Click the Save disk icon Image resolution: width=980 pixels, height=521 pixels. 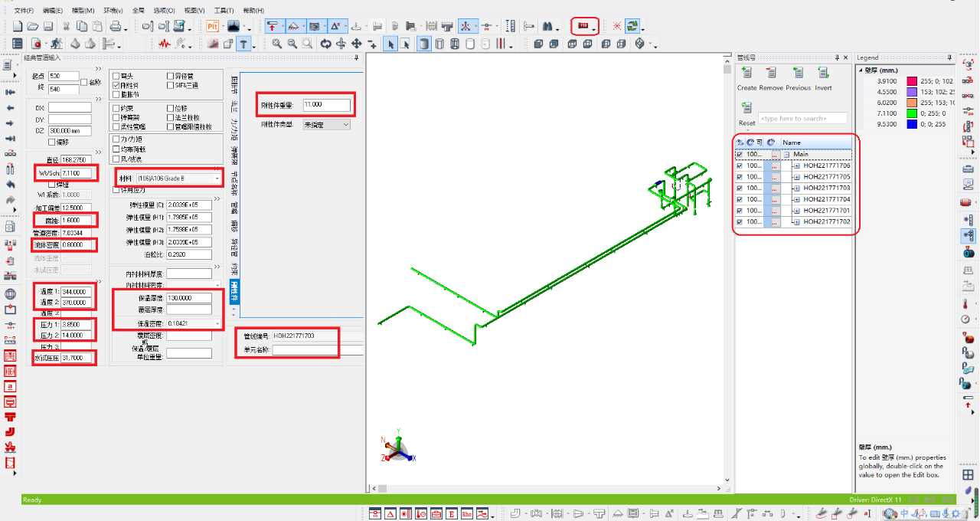[47, 26]
